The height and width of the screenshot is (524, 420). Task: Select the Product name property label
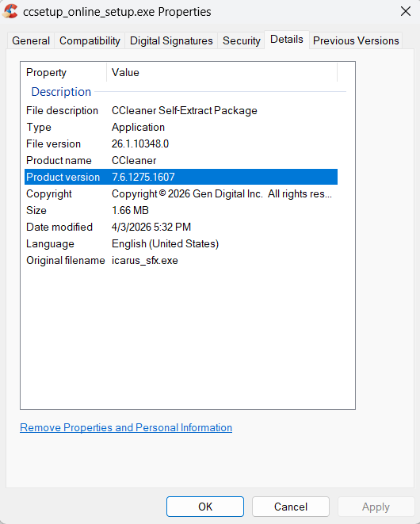tap(59, 160)
